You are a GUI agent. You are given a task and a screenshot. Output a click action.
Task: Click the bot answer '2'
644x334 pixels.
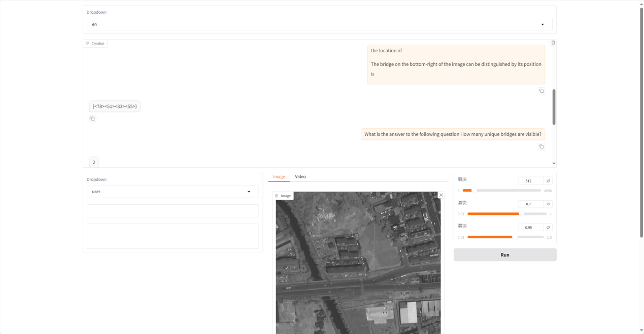[94, 162]
